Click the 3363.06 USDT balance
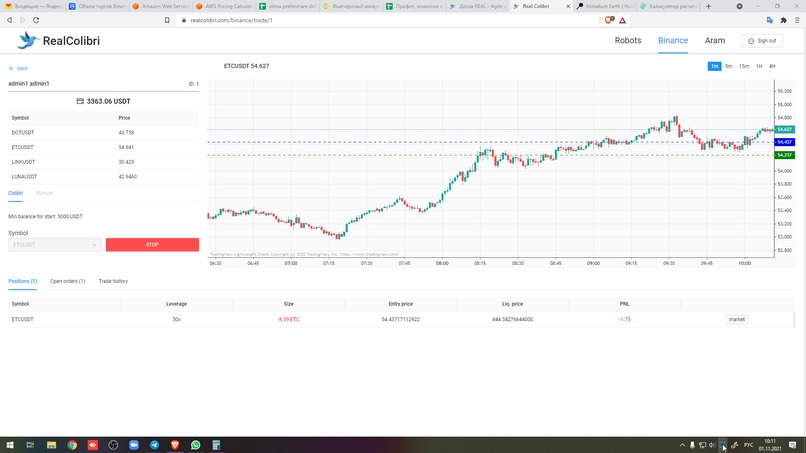Screen dimensions: 806x453 (103, 101)
